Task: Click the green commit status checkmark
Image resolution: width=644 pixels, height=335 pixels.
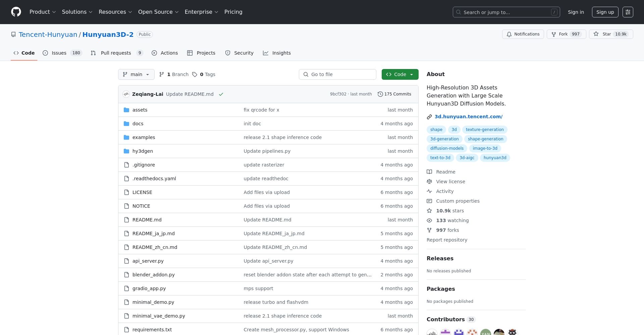Action: pyautogui.click(x=221, y=94)
